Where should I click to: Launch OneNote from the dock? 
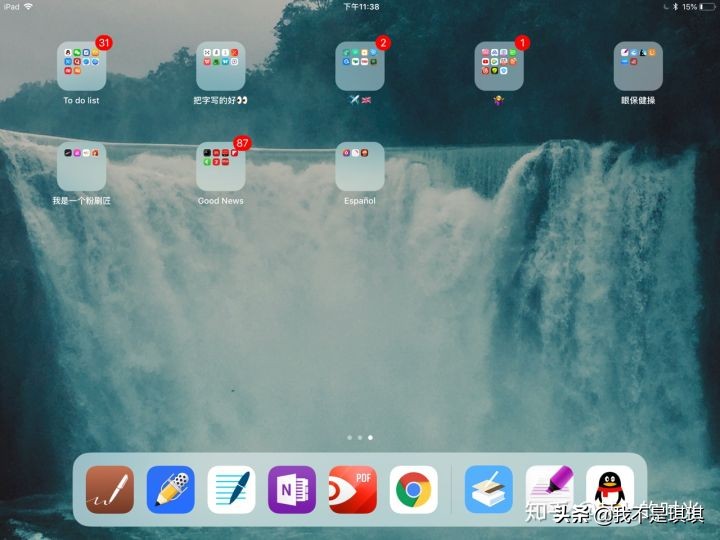(292, 489)
